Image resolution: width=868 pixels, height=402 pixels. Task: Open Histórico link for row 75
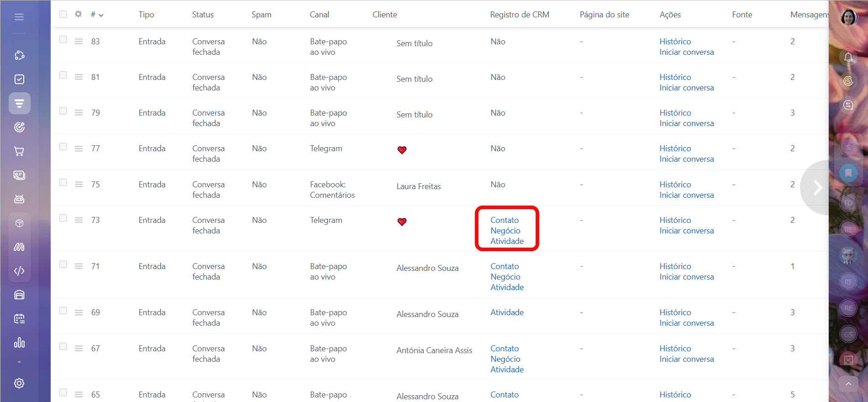point(675,185)
